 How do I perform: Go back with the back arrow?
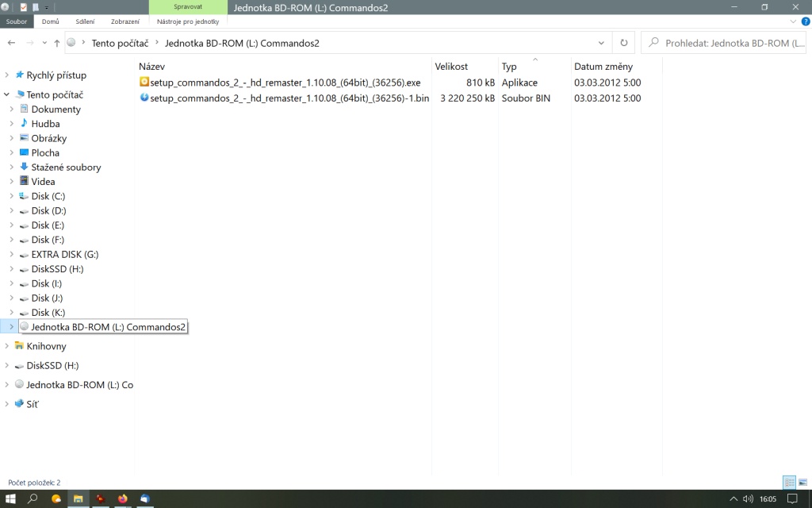[11, 43]
